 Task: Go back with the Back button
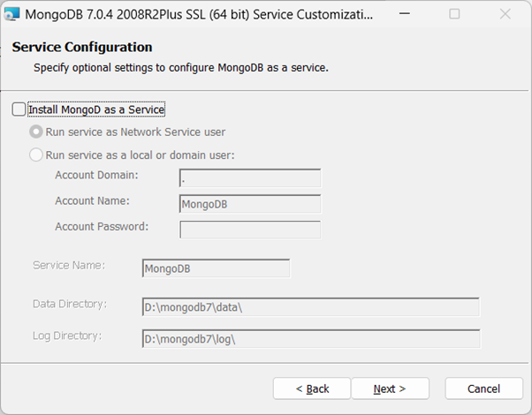[312, 389]
